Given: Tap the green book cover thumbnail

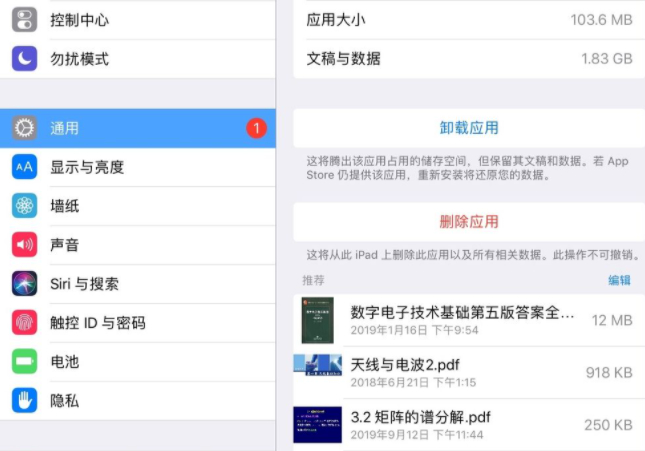Looking at the screenshot, I should (317, 320).
